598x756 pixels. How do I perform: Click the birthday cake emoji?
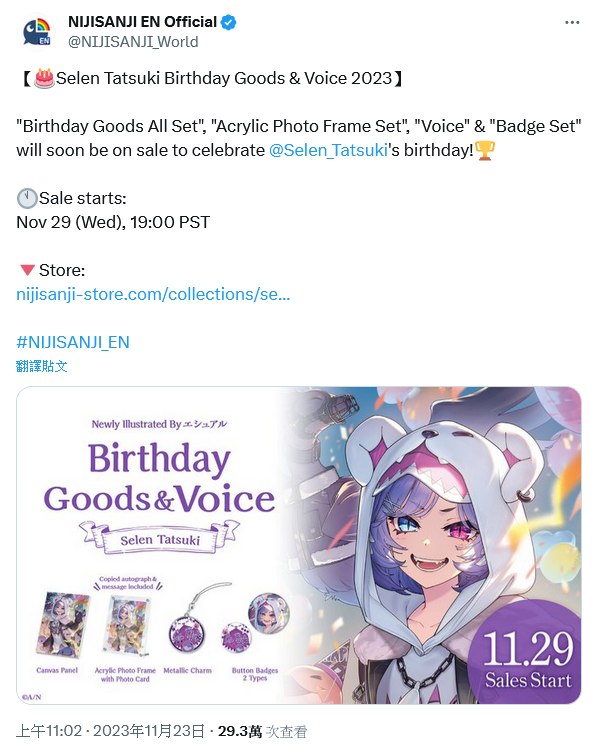pyautogui.click(x=44, y=78)
